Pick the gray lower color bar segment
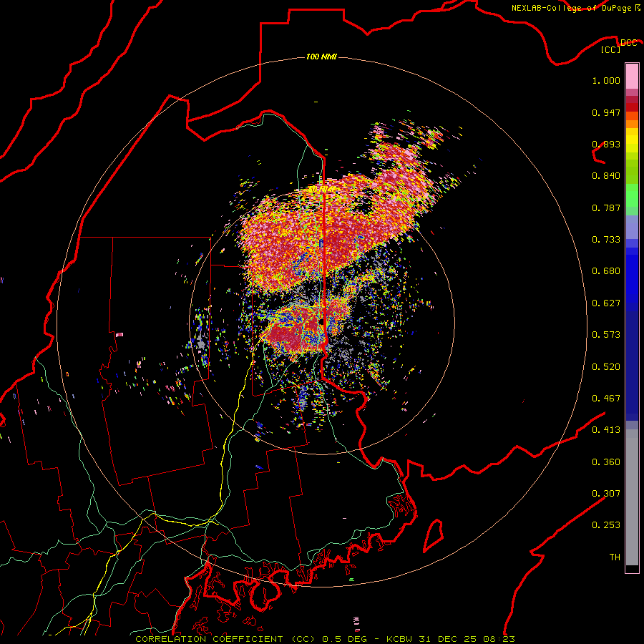 (x=632, y=497)
